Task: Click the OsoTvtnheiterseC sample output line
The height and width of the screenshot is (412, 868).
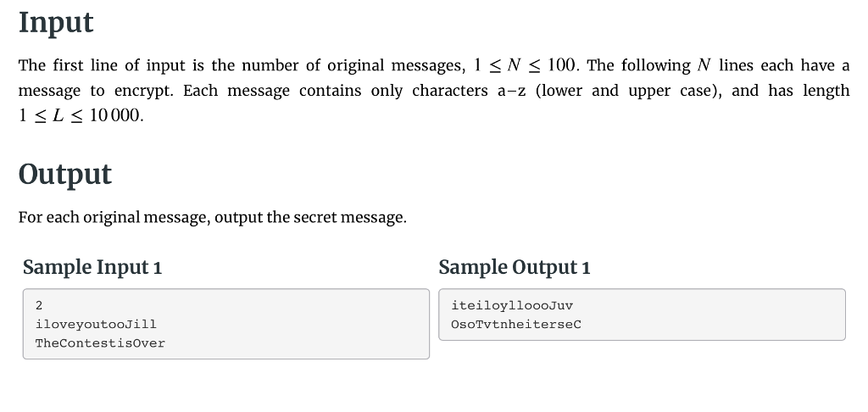Action: [x=516, y=325]
